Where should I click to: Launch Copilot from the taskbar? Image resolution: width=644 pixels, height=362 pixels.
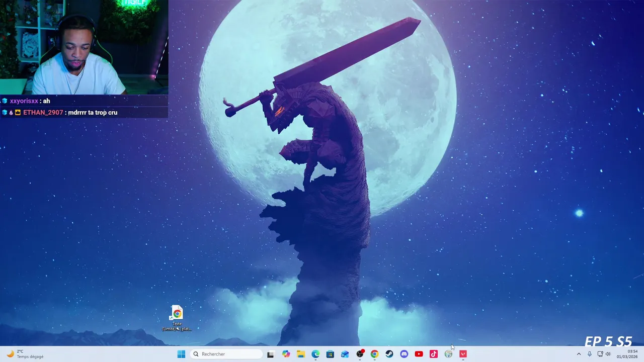[x=286, y=354]
